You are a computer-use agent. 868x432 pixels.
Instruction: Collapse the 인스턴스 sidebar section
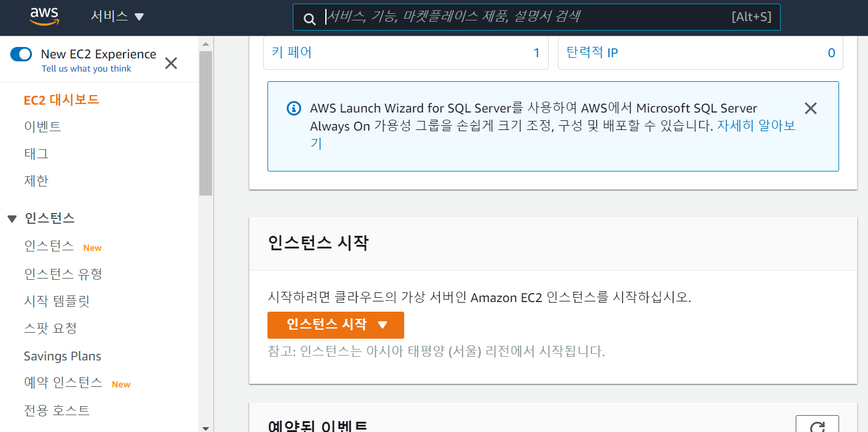point(12,218)
